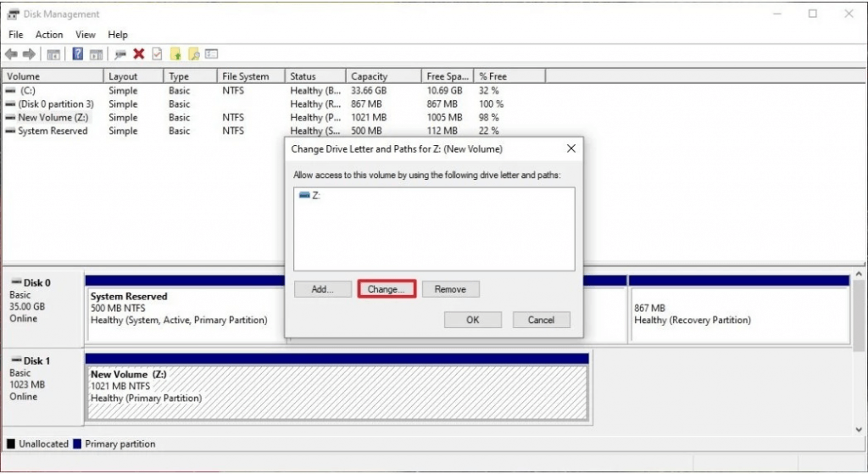Click the black Unallocated legend swatch

pyautogui.click(x=10, y=443)
